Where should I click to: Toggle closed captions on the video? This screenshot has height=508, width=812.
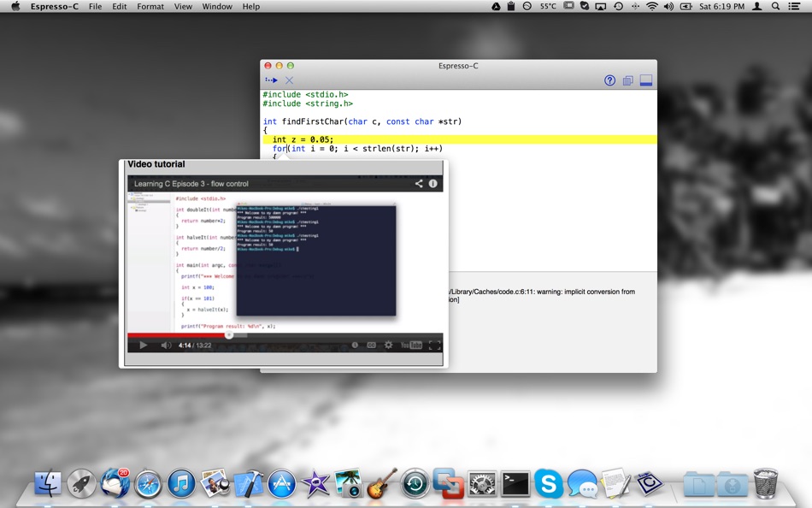[x=371, y=346]
